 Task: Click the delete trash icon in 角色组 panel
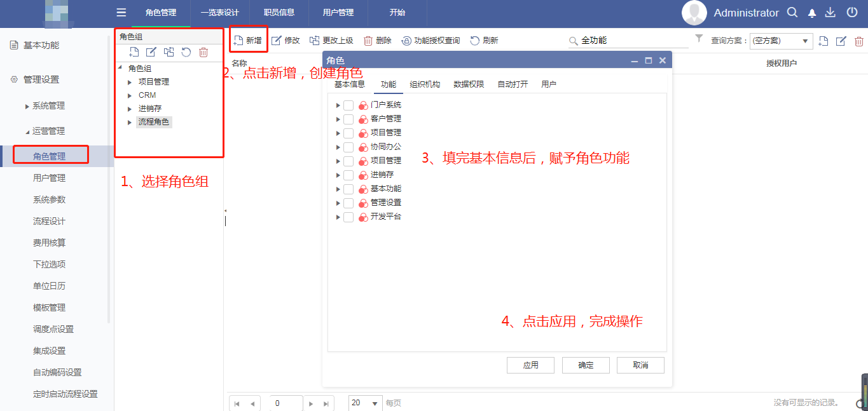[203, 52]
